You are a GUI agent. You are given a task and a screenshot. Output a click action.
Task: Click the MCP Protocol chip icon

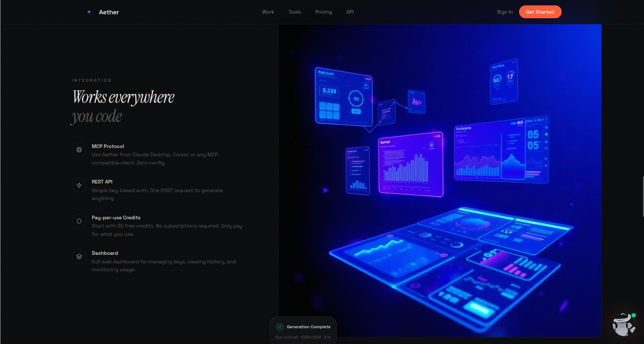coord(79,150)
